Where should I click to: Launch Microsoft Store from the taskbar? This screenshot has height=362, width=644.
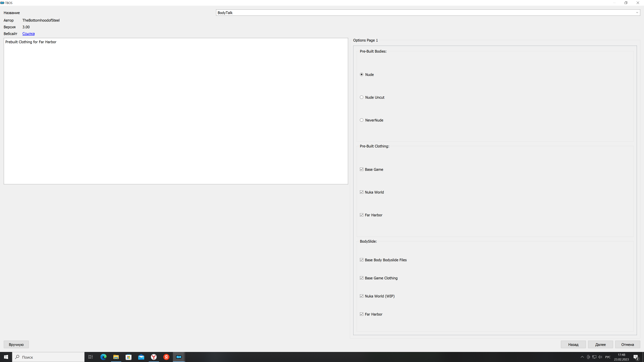pyautogui.click(x=128, y=357)
